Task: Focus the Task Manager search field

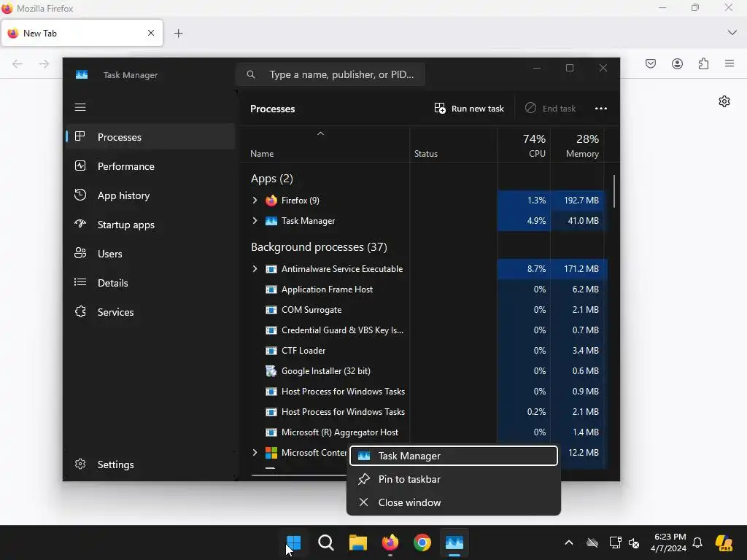Action: (330, 75)
